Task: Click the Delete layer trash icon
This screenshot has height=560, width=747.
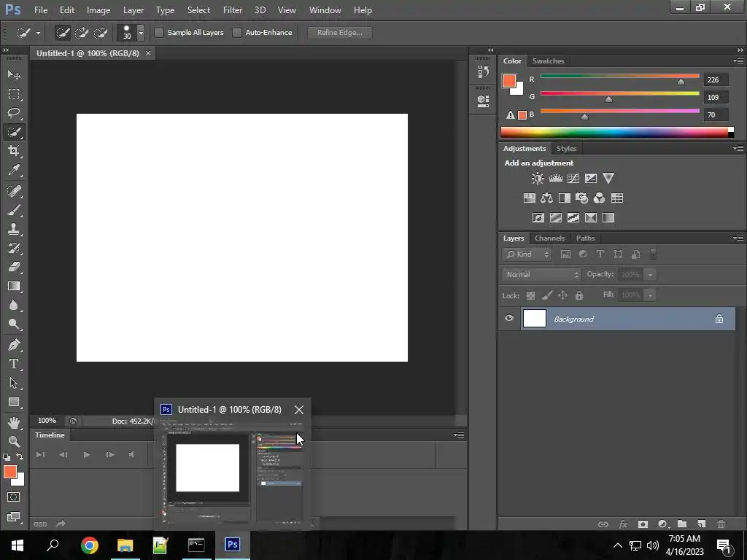Action: (x=721, y=524)
